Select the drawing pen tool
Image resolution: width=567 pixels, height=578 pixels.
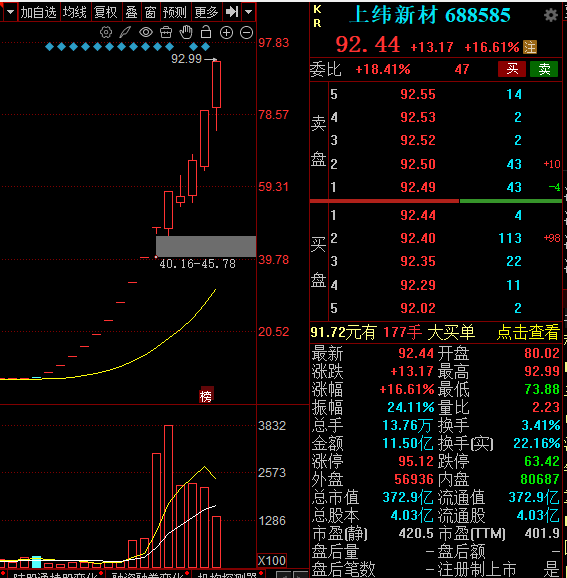click(125, 32)
